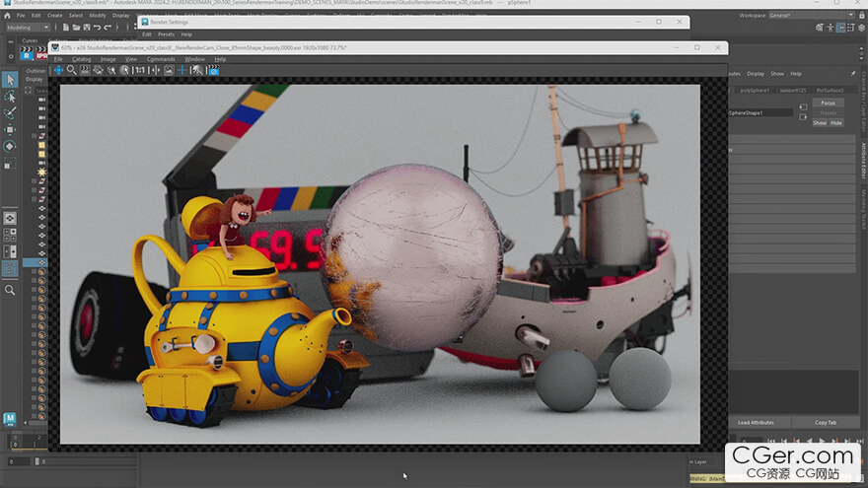The width and height of the screenshot is (868, 488).
Task: Choose the Move tool in toolbox
Action: tap(10, 129)
